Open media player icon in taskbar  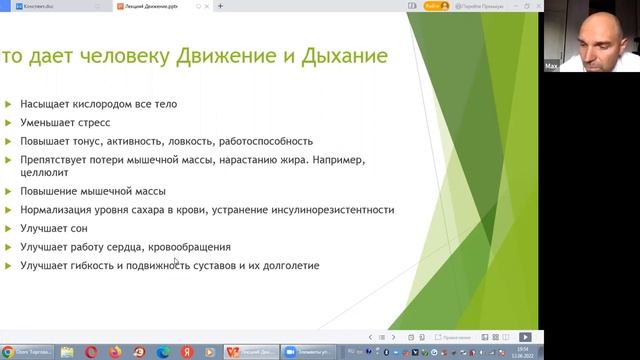tap(210, 352)
